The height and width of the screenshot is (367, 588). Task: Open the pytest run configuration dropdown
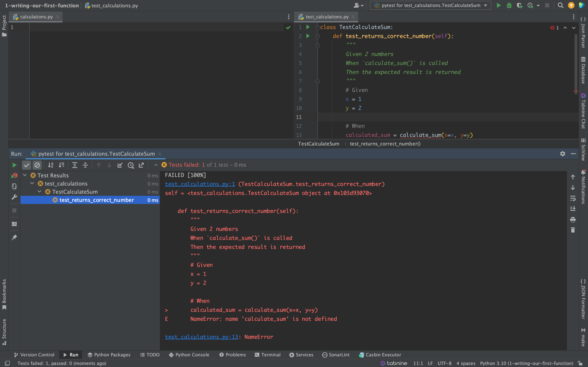point(430,5)
